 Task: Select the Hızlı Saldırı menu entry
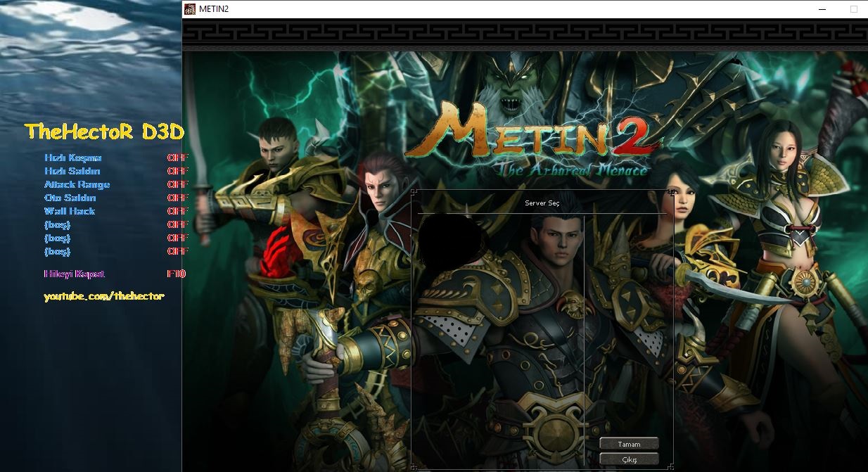click(72, 171)
